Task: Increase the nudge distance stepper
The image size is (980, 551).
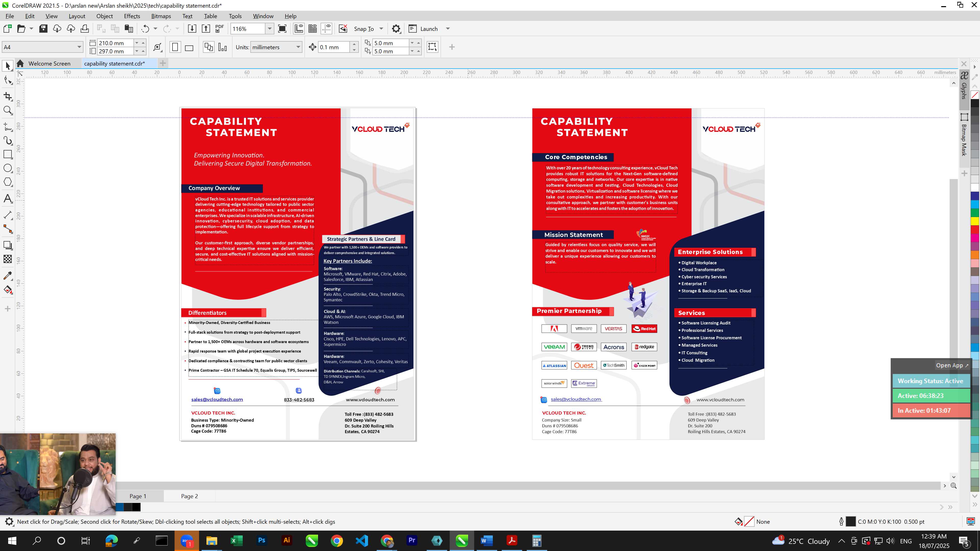Action: 354,44
